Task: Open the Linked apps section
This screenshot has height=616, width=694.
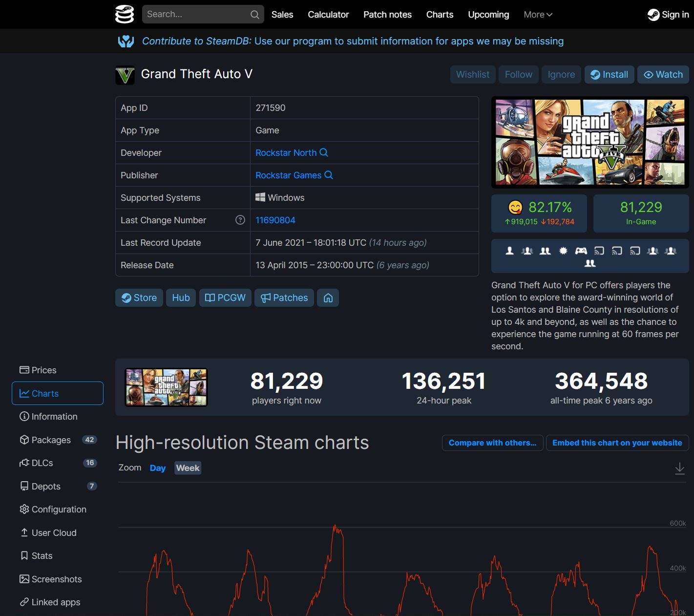Action: pyautogui.click(x=58, y=602)
